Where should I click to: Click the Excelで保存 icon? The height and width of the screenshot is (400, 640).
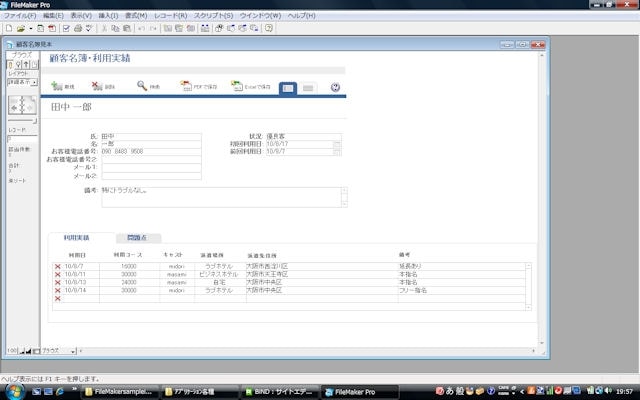(x=237, y=87)
